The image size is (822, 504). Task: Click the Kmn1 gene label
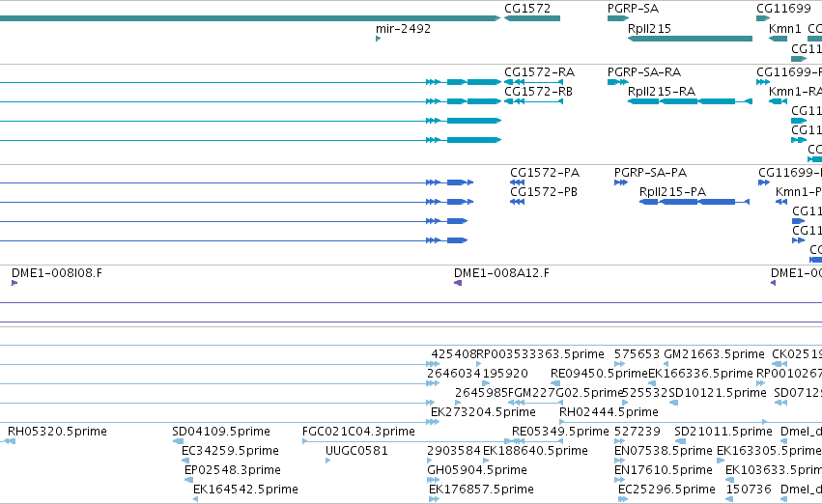[x=784, y=29]
